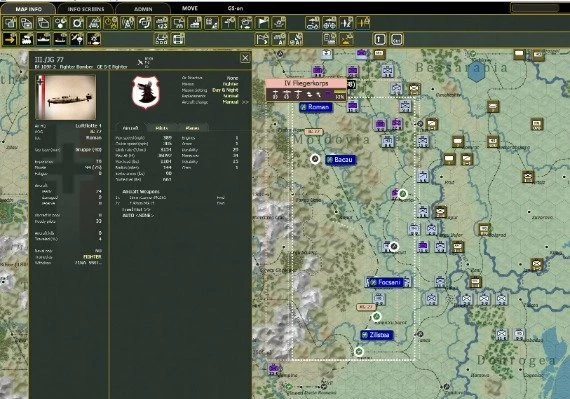Open Air Directive 'None' selector
Image resolution: width=570 pixels, height=399 pixels.
[232, 78]
